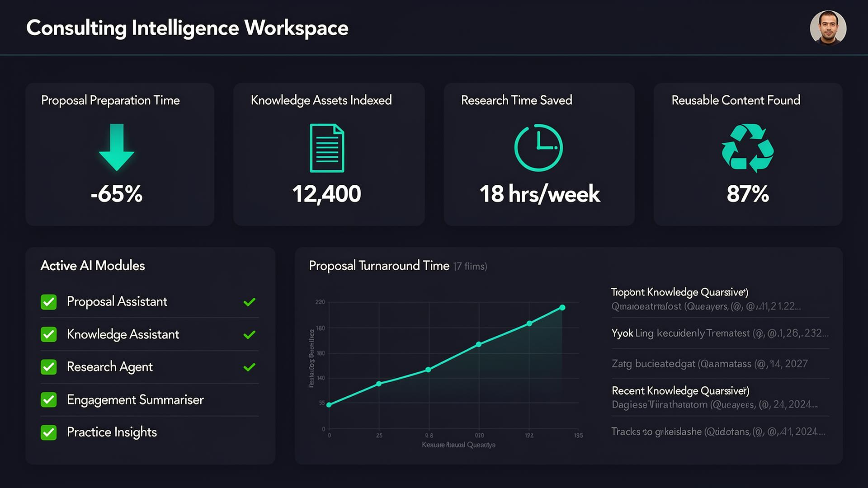
Task: Click the Knowledge Assets Indexed title
Action: coord(321,100)
